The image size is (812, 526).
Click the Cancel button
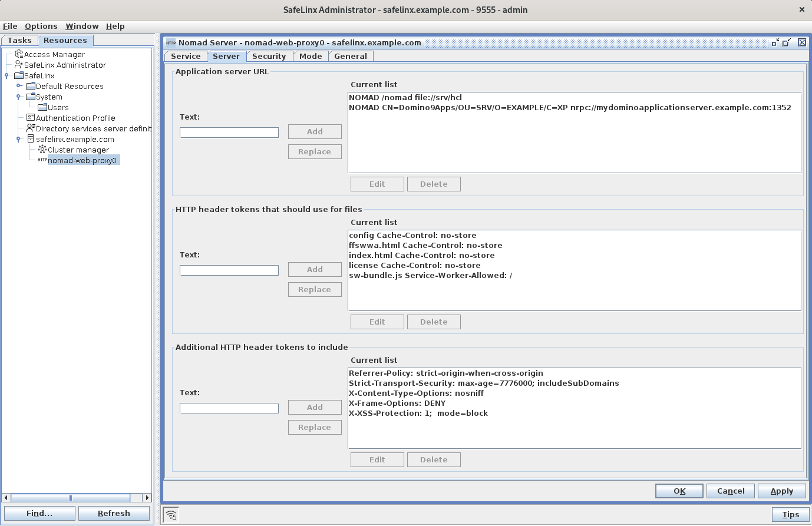731,491
